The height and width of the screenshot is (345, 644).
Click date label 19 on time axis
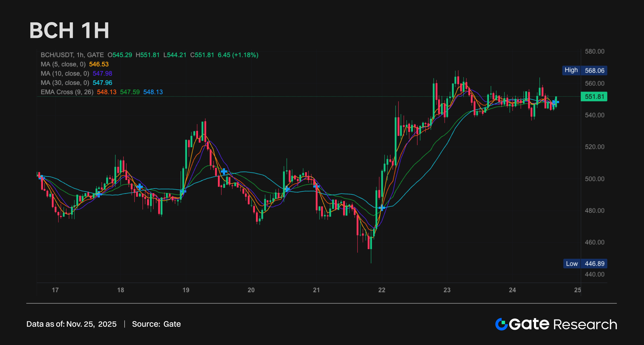186,290
